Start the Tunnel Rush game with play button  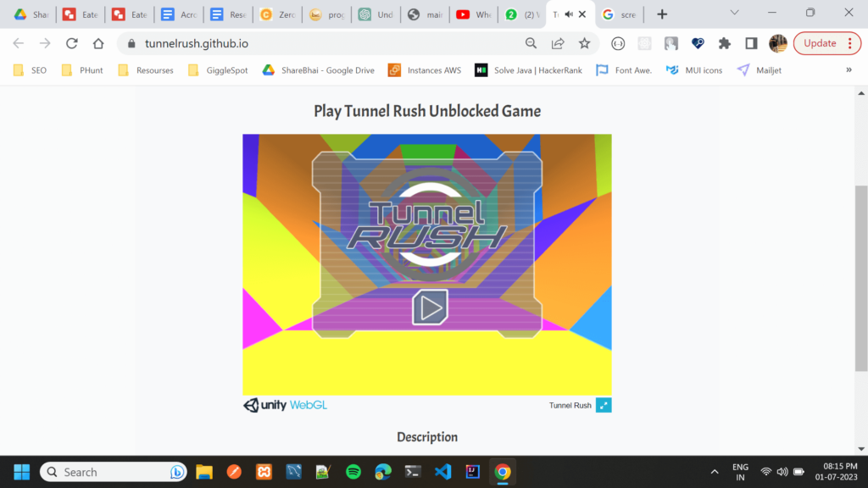point(430,308)
